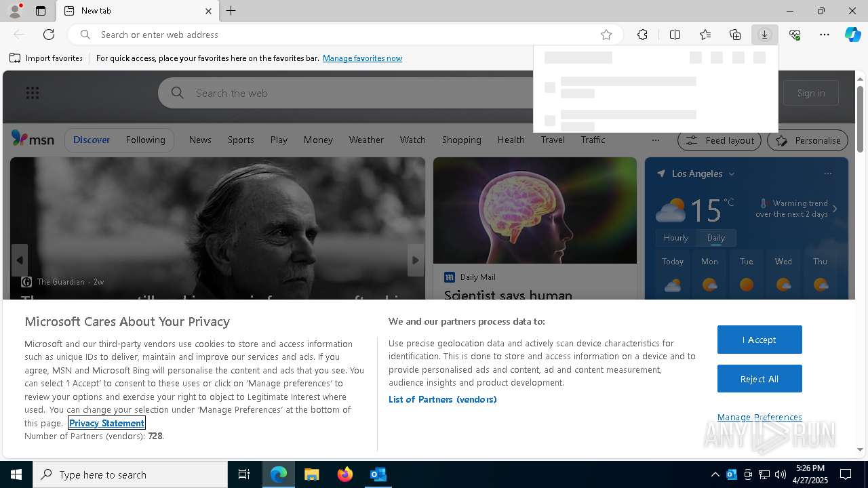
Task: Launch Firefox from taskbar
Action: (x=344, y=474)
